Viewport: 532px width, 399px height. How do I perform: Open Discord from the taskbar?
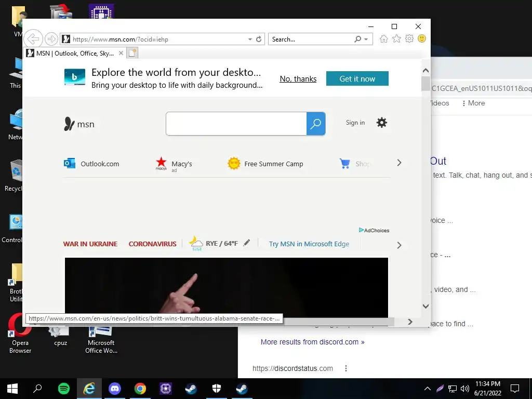(115, 389)
